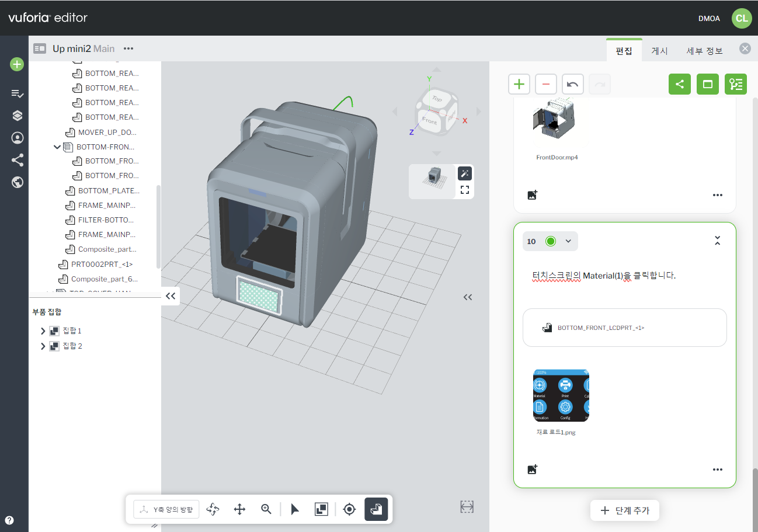
Task: Select the pan move arrows tool
Action: 239,509
